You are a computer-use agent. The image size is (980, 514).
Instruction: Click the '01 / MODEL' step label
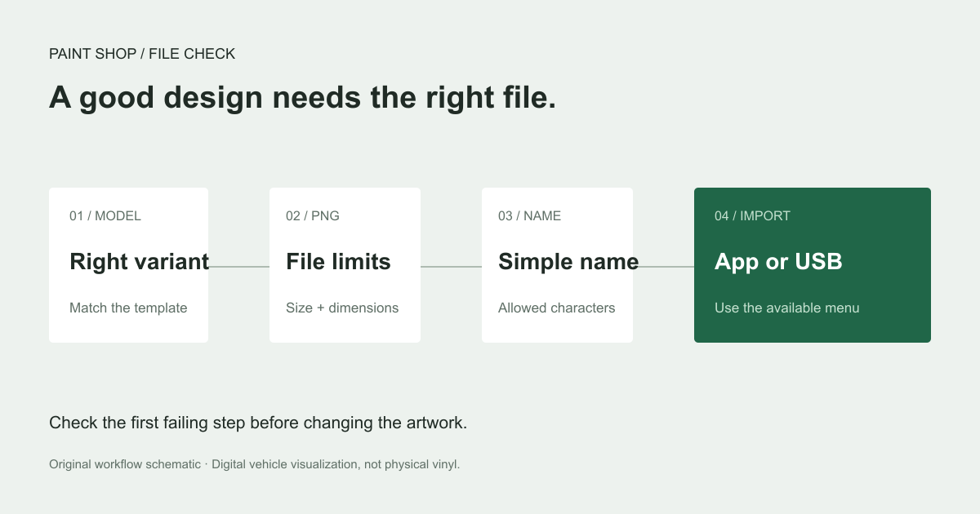[x=105, y=216]
